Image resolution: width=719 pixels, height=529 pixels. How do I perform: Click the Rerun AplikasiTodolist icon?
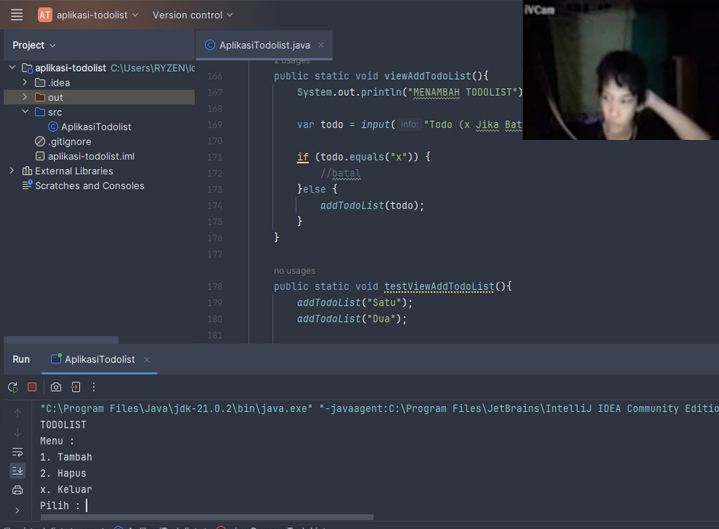tap(13, 387)
